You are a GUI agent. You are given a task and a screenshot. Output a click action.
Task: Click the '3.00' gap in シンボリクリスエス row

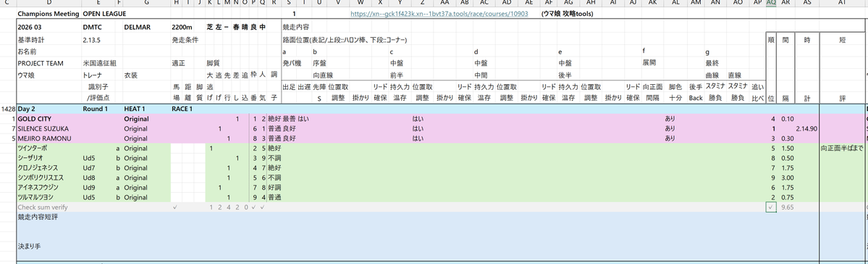pos(787,178)
